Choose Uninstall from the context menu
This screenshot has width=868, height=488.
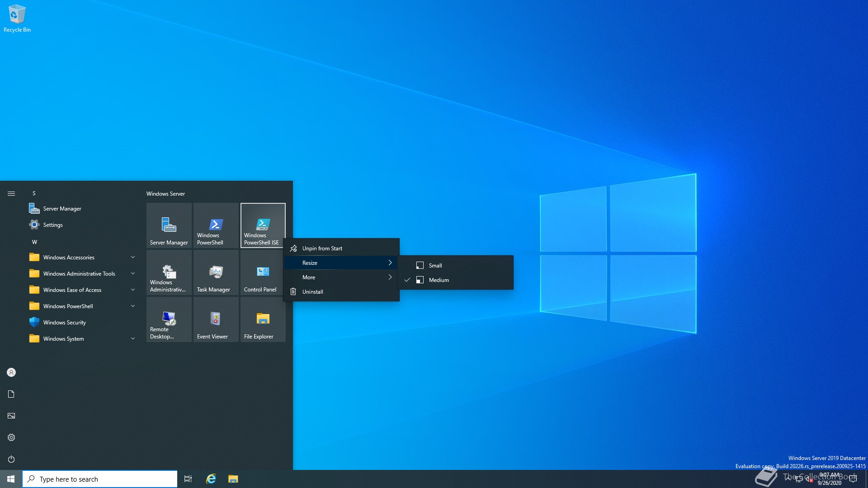(341, 292)
